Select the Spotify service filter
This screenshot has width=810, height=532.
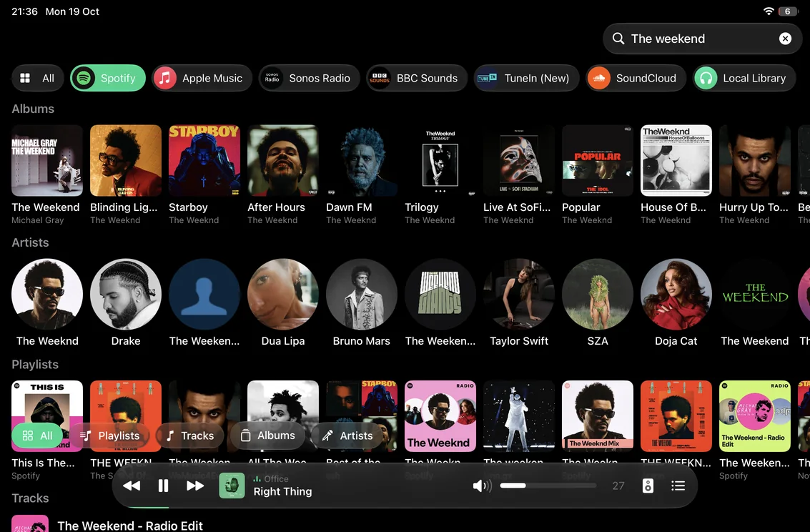[107, 78]
